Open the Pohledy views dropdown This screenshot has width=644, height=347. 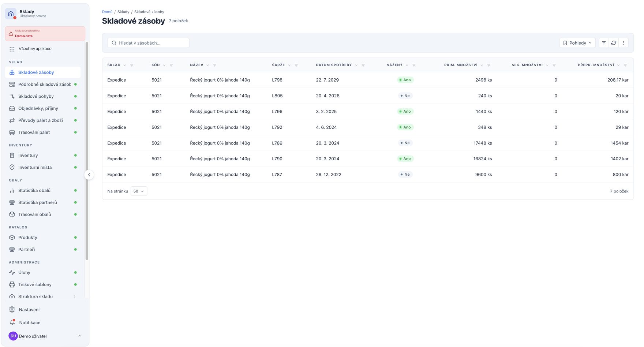coord(577,43)
